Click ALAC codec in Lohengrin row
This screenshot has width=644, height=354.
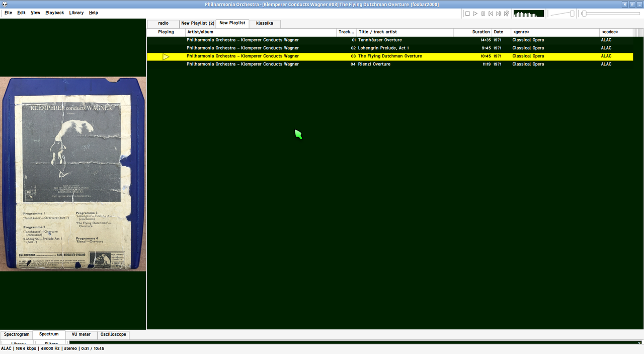tap(606, 48)
